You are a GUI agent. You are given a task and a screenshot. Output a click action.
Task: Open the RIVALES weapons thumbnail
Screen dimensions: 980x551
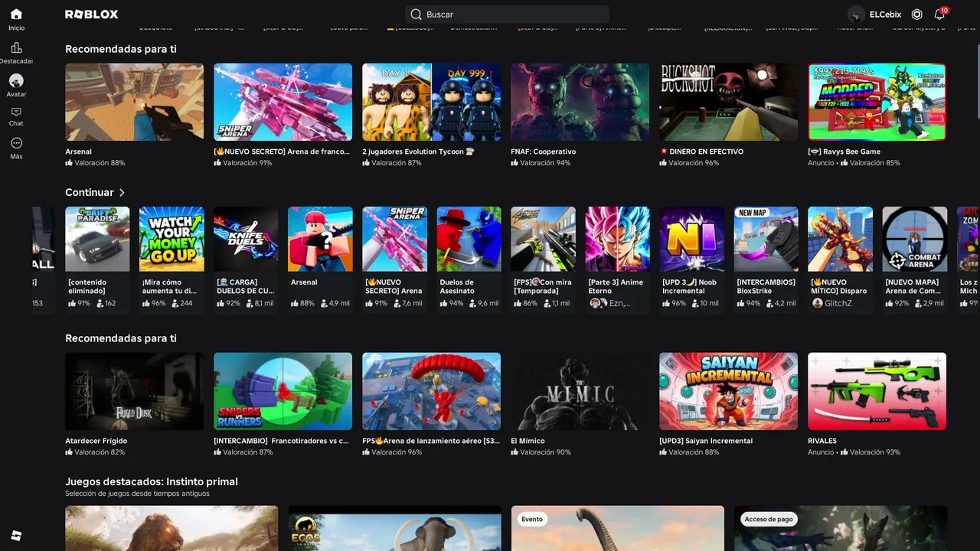[x=877, y=391]
